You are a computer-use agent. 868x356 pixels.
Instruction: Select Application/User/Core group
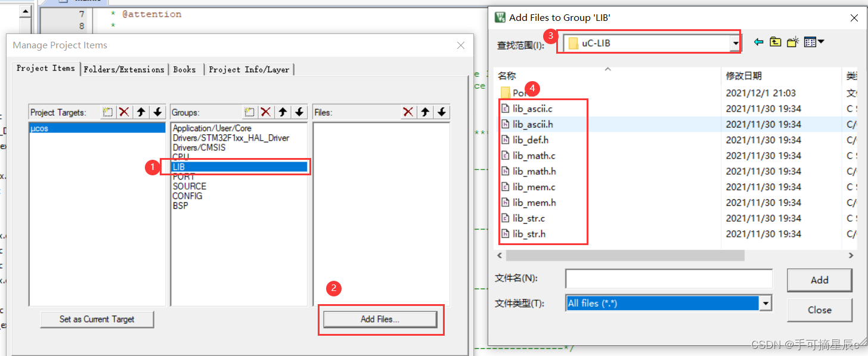click(x=212, y=128)
